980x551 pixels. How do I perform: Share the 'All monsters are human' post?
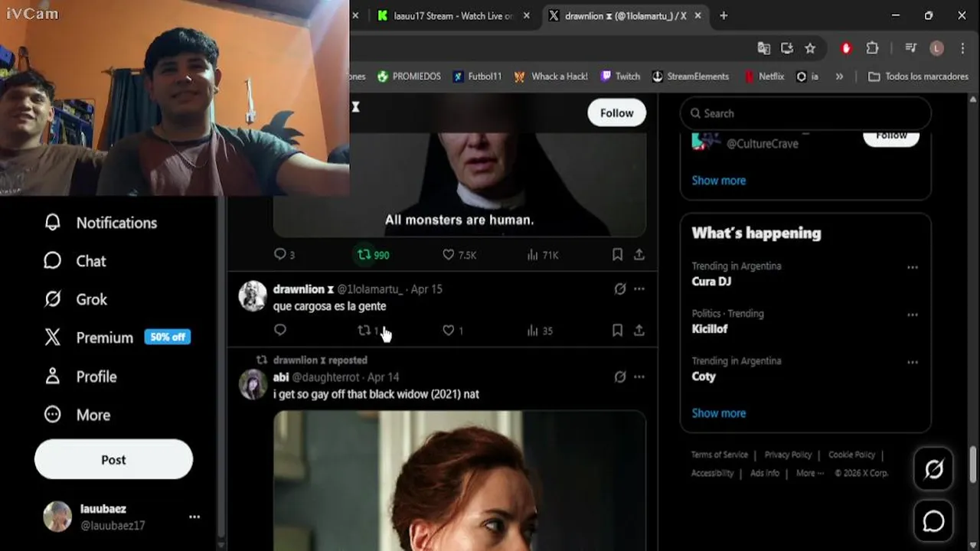click(639, 254)
